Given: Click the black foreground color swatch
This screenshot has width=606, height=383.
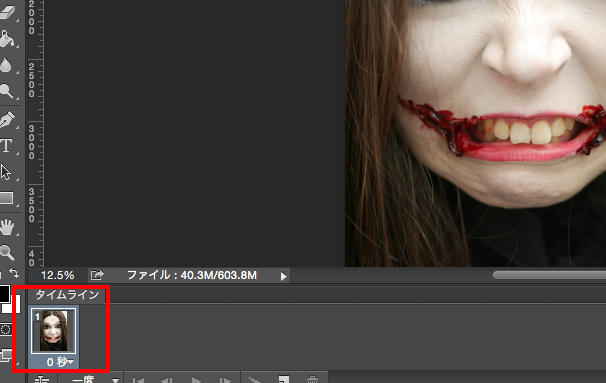Looking at the screenshot, I should click(x=4, y=294).
